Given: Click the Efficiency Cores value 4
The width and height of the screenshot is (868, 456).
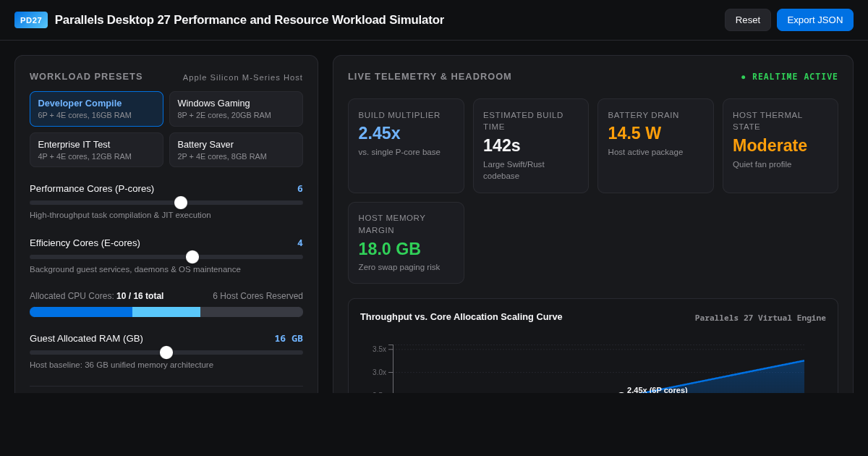Looking at the screenshot, I should 300,243.
